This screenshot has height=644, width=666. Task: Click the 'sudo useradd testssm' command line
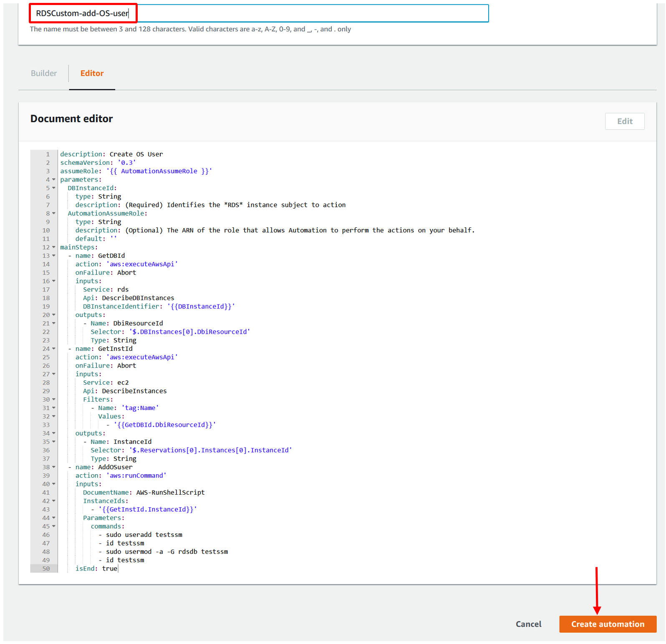coord(140,535)
